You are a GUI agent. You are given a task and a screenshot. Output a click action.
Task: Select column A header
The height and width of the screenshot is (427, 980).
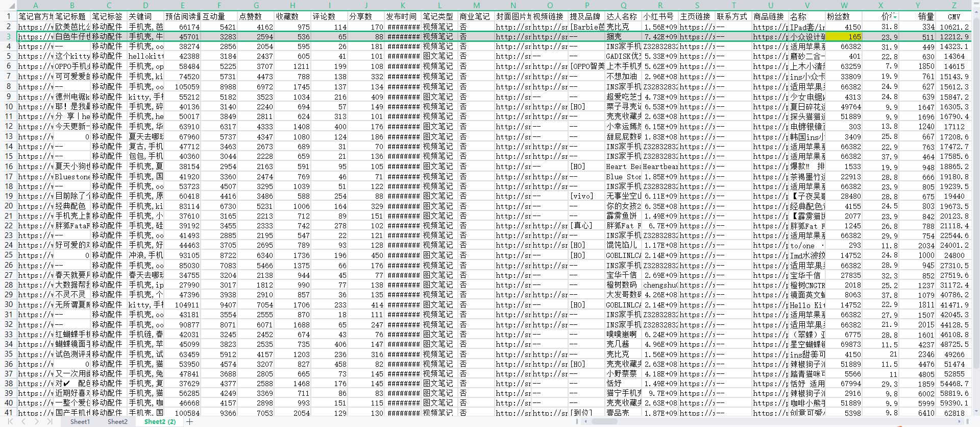point(35,5)
